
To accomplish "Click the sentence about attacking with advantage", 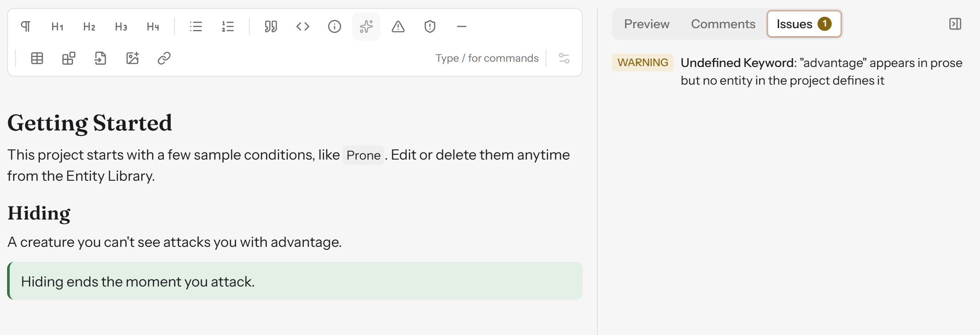I will (175, 242).
